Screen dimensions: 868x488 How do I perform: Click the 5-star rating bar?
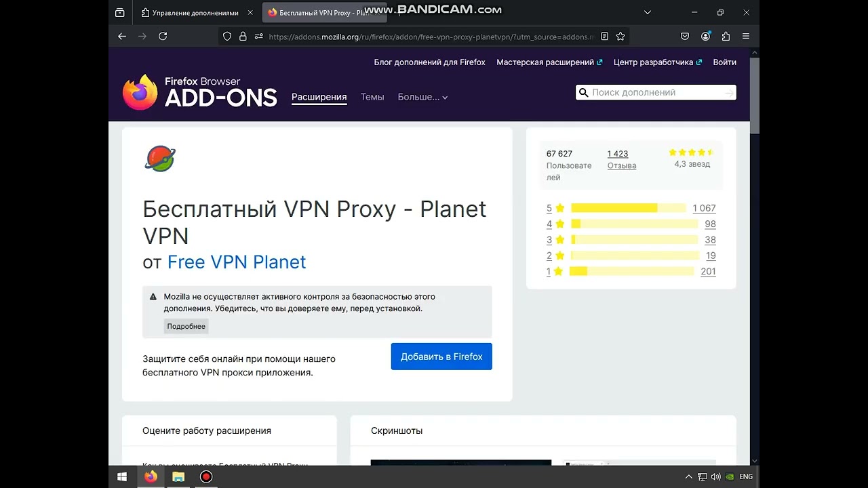[x=629, y=208]
